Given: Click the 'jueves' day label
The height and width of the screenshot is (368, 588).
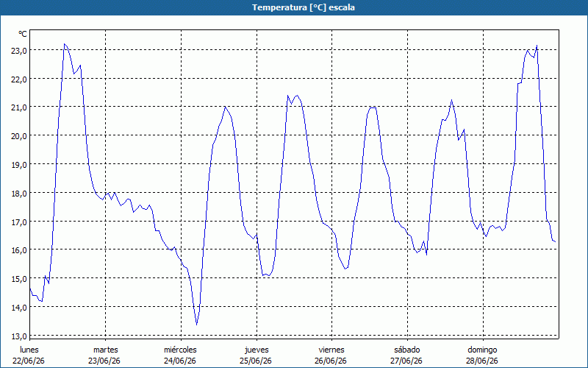Looking at the screenshot, I should tap(257, 350).
